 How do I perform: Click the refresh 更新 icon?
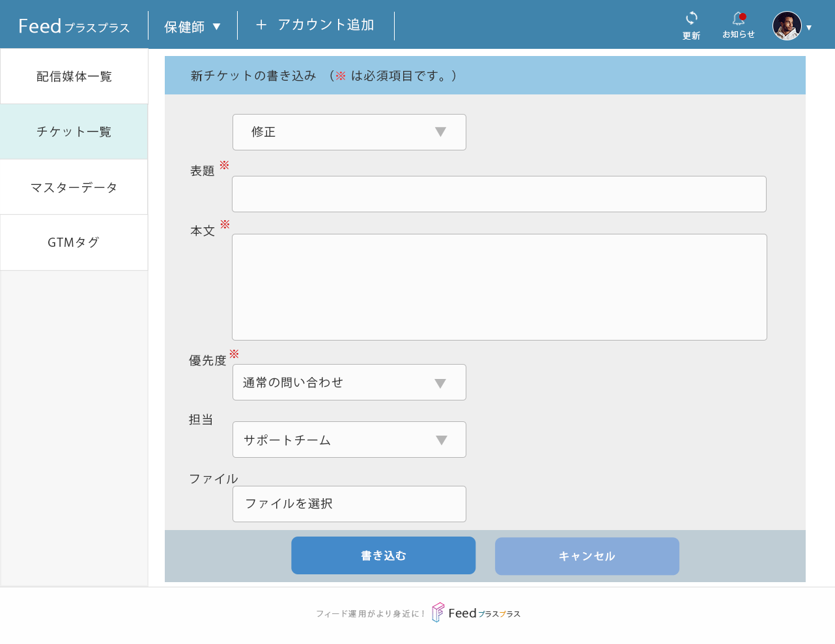(x=692, y=18)
